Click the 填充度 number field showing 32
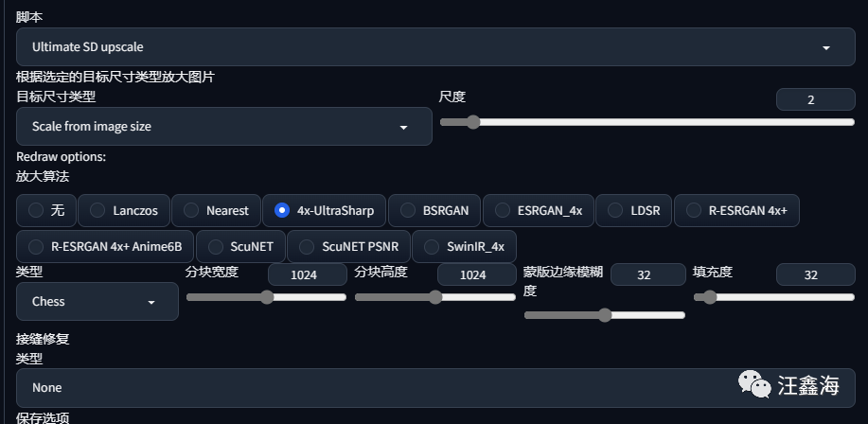The image size is (868, 424). click(x=815, y=274)
